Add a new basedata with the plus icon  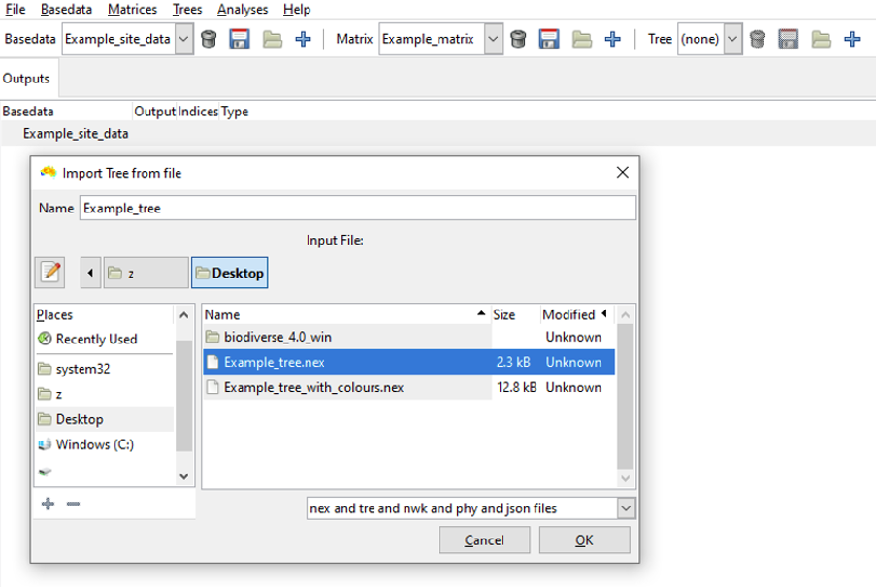(304, 39)
